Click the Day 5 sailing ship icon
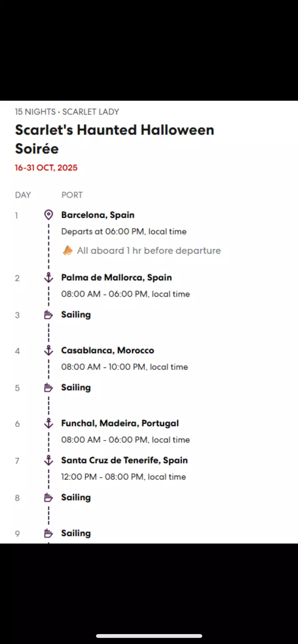Image resolution: width=298 pixels, height=644 pixels. point(48,387)
